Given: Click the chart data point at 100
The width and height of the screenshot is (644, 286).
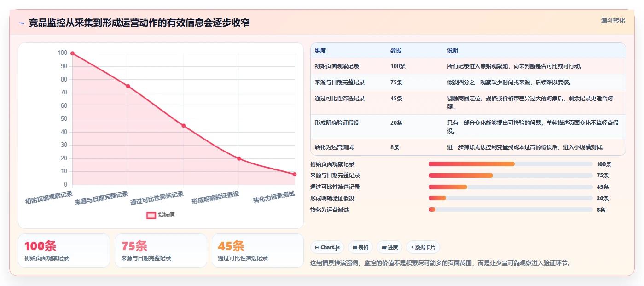Looking at the screenshot, I should (x=72, y=53).
